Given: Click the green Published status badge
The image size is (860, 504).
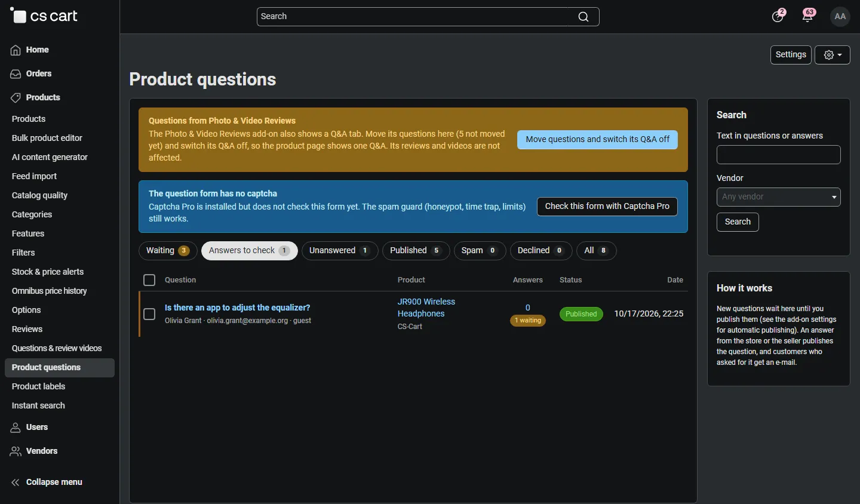Looking at the screenshot, I should pos(581,314).
